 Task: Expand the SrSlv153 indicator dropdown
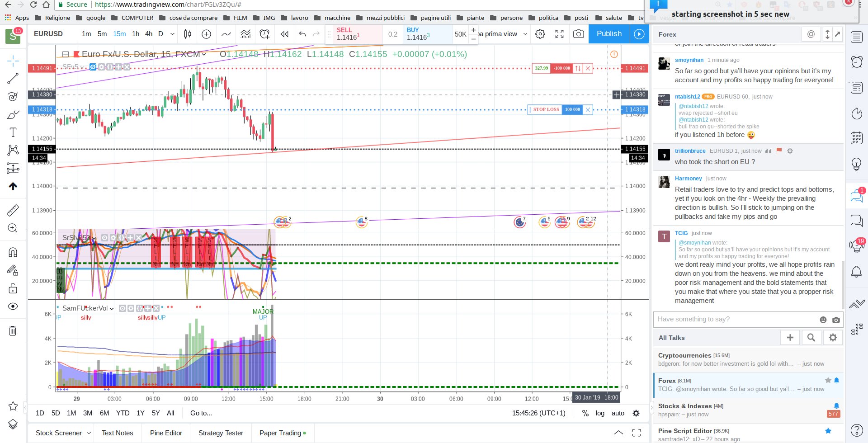coord(94,238)
